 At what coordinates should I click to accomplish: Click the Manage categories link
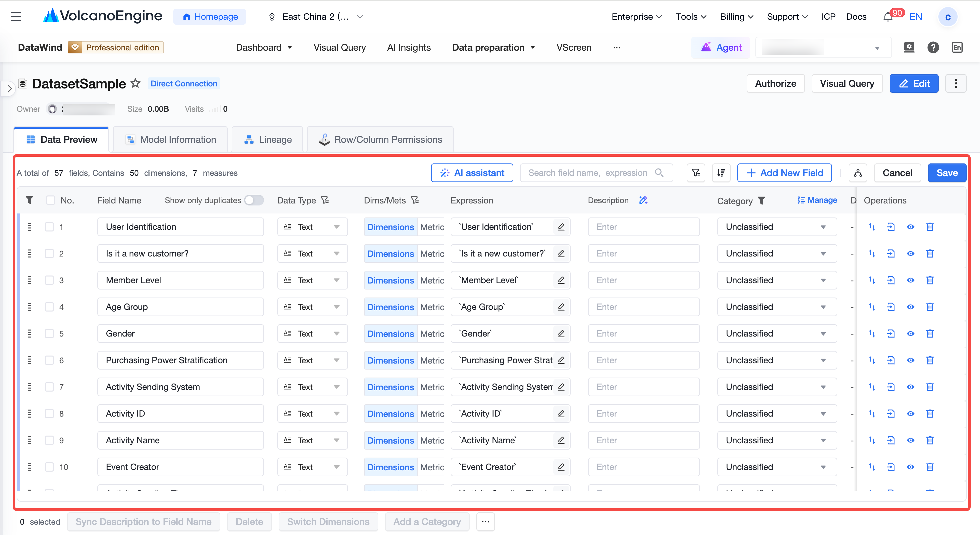point(817,200)
